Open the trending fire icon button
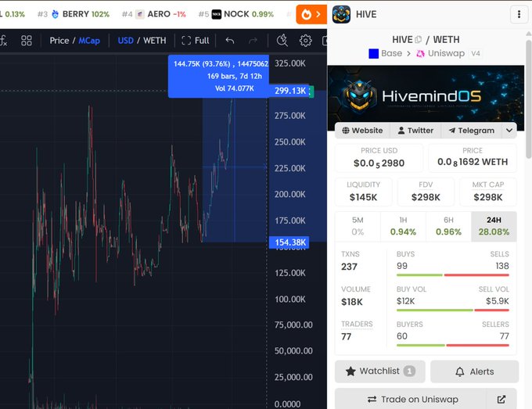Viewport: 532px width, 409px height. click(x=311, y=14)
